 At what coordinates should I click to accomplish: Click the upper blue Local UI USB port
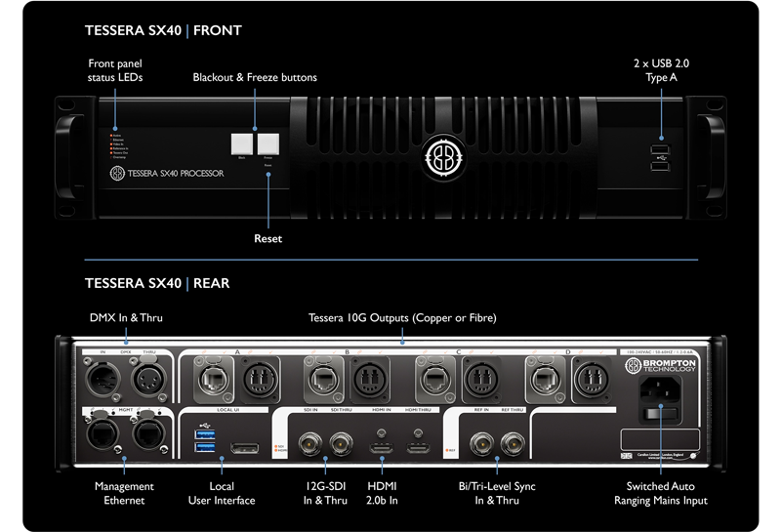pos(205,434)
